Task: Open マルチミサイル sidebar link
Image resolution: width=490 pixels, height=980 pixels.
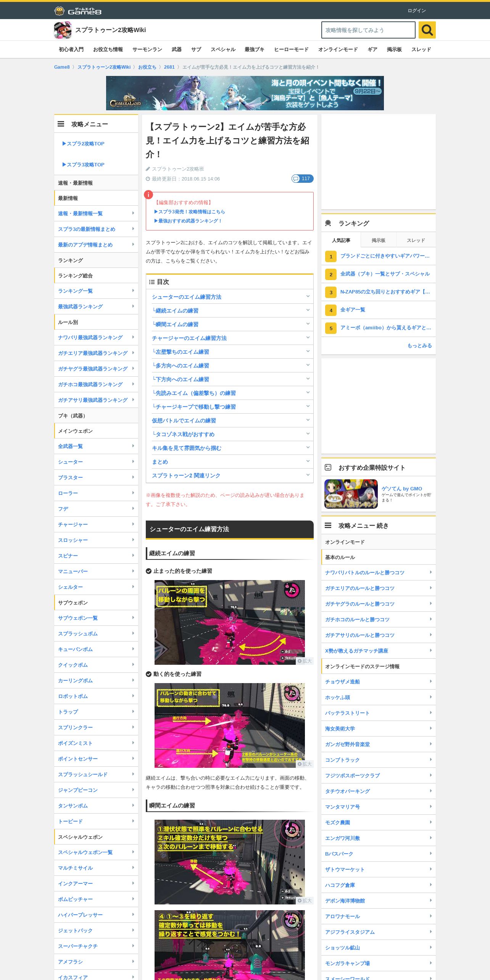Action: click(x=96, y=868)
